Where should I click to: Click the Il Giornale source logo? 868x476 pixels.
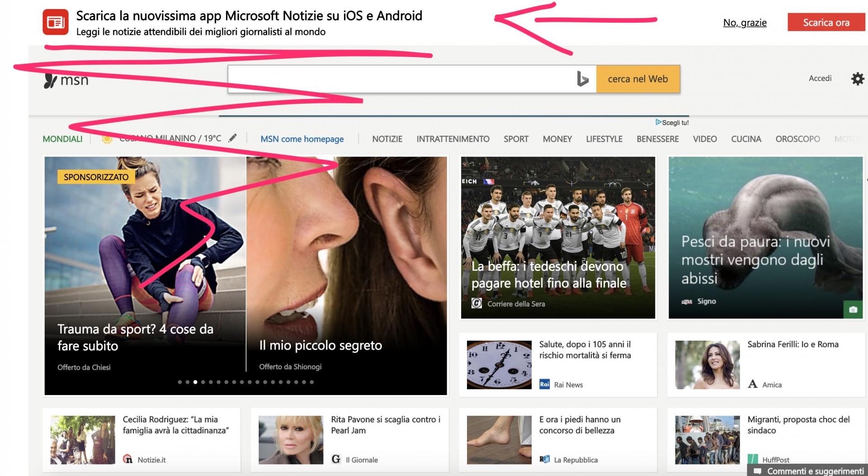point(336,459)
